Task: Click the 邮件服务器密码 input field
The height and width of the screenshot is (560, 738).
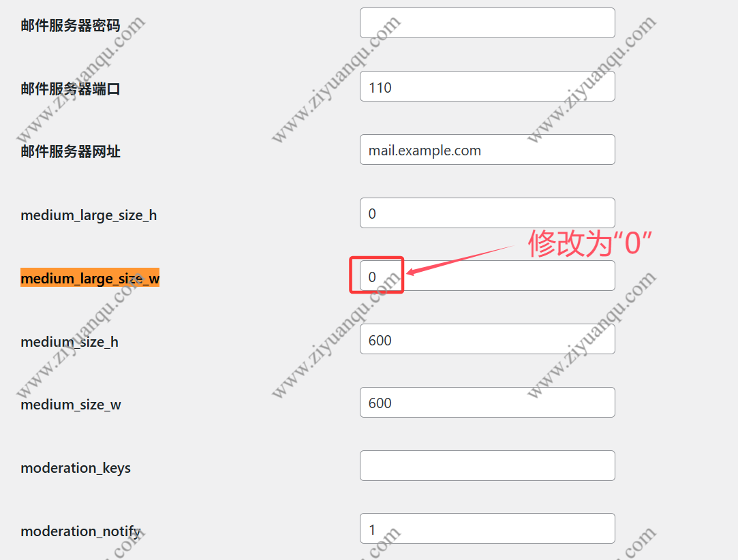Action: (x=487, y=22)
